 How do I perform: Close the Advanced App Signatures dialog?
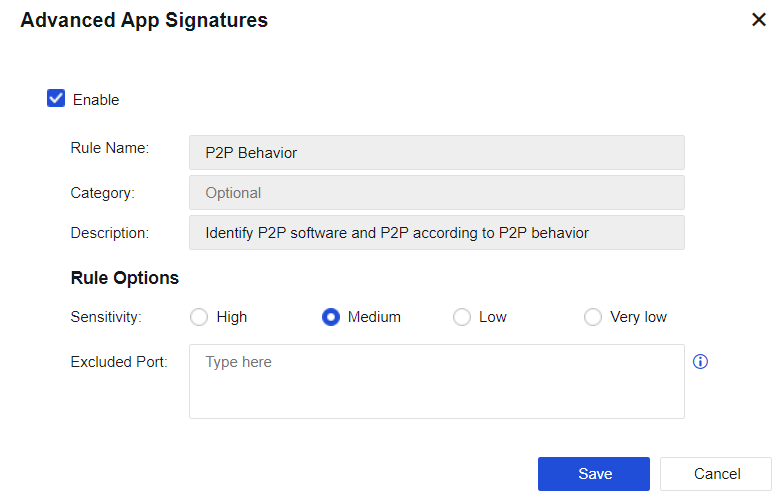pos(759,20)
